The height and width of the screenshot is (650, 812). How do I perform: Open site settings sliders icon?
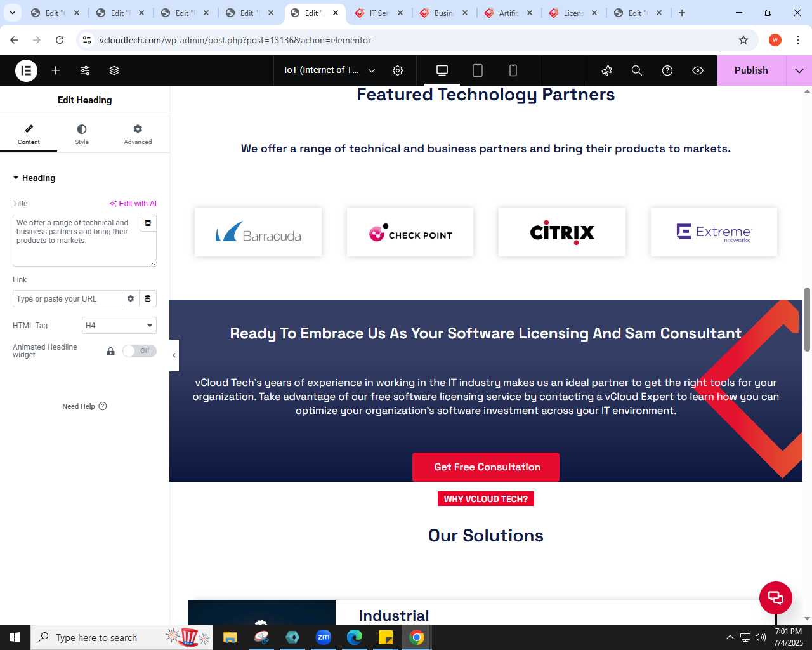pyautogui.click(x=85, y=70)
